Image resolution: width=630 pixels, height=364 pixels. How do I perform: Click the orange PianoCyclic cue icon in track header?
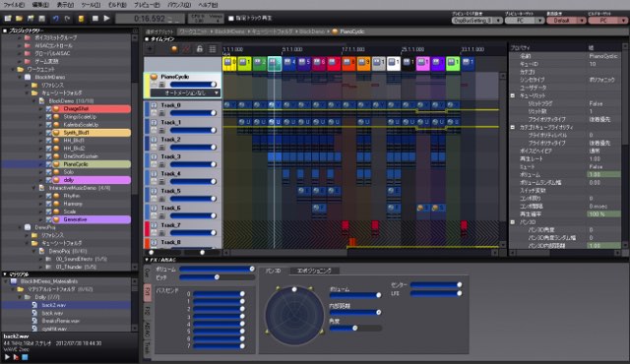154,77
